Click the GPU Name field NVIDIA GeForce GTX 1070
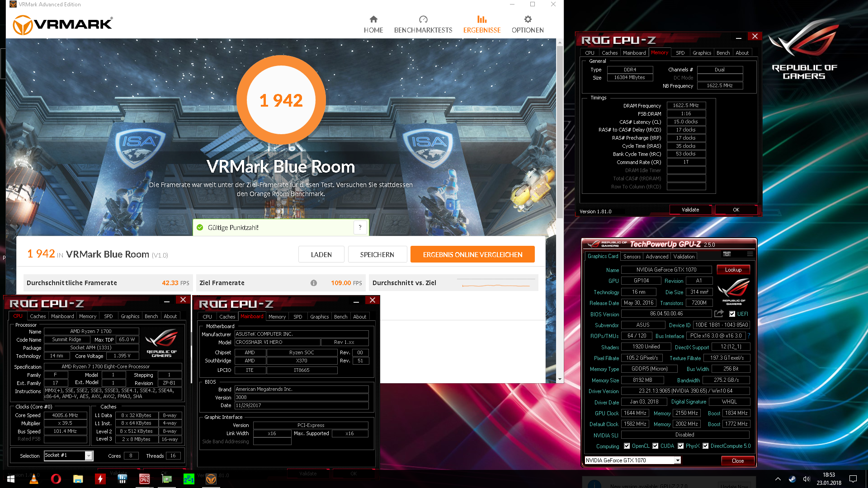Image resolution: width=868 pixels, height=488 pixels. coord(666,270)
